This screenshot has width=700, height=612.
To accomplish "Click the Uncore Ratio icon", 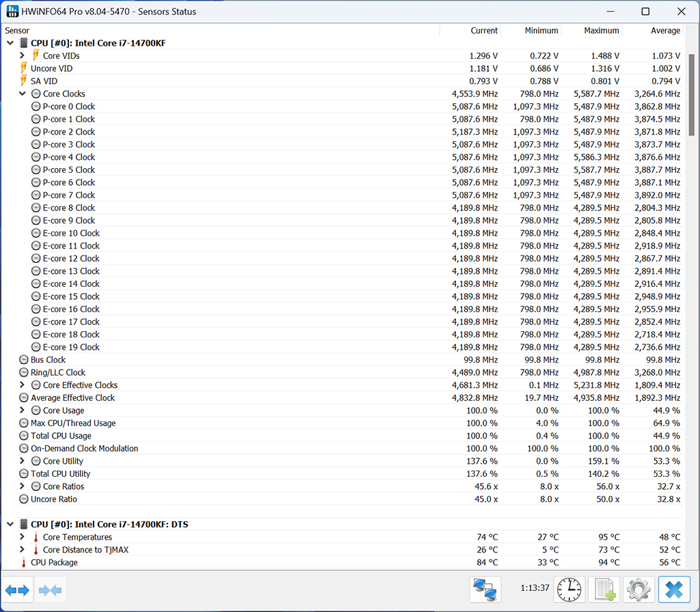I will click(24, 499).
